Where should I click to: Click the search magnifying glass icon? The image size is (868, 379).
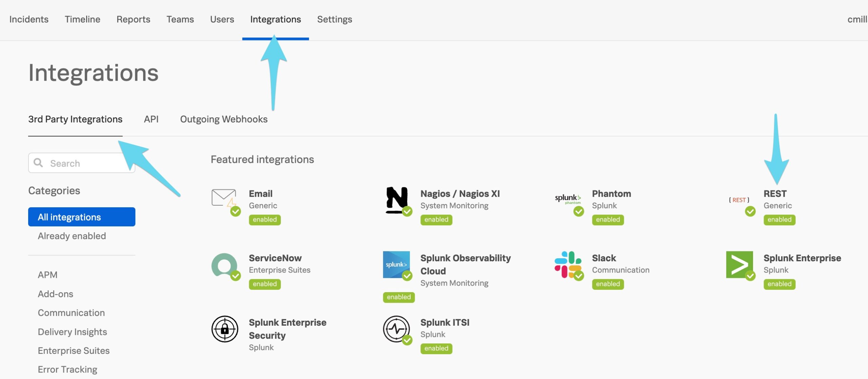click(38, 163)
